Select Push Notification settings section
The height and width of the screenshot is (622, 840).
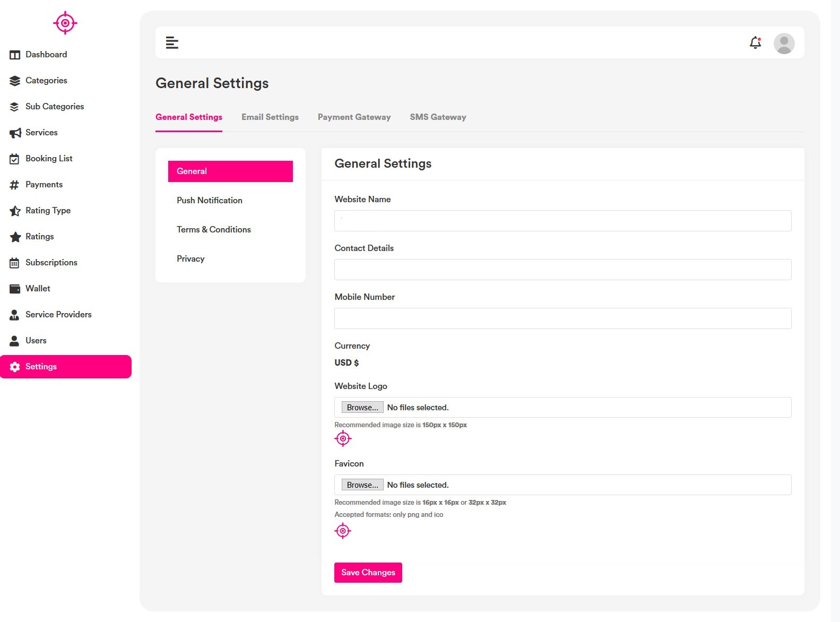(209, 201)
